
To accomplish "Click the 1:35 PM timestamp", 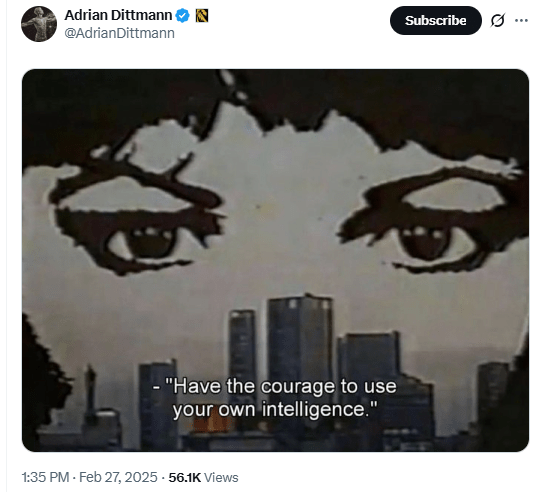I will pos(45,477).
